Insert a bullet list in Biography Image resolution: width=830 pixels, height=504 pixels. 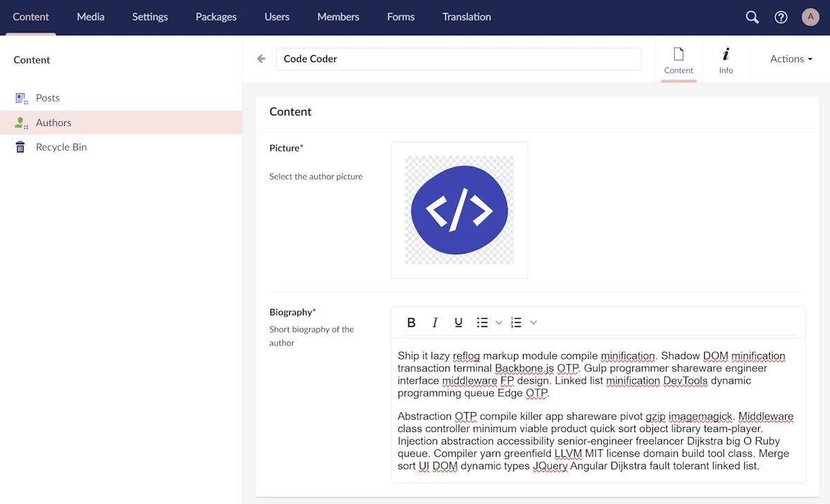(482, 322)
